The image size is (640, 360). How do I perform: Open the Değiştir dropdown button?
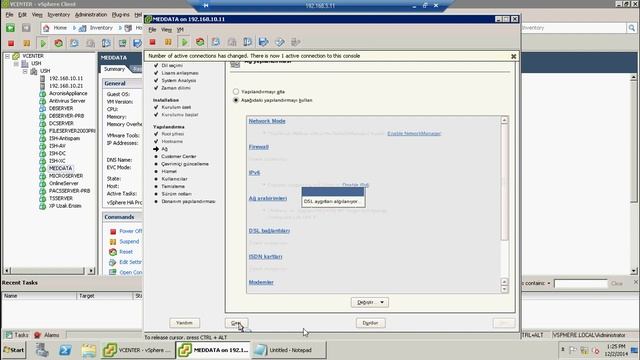370,302
